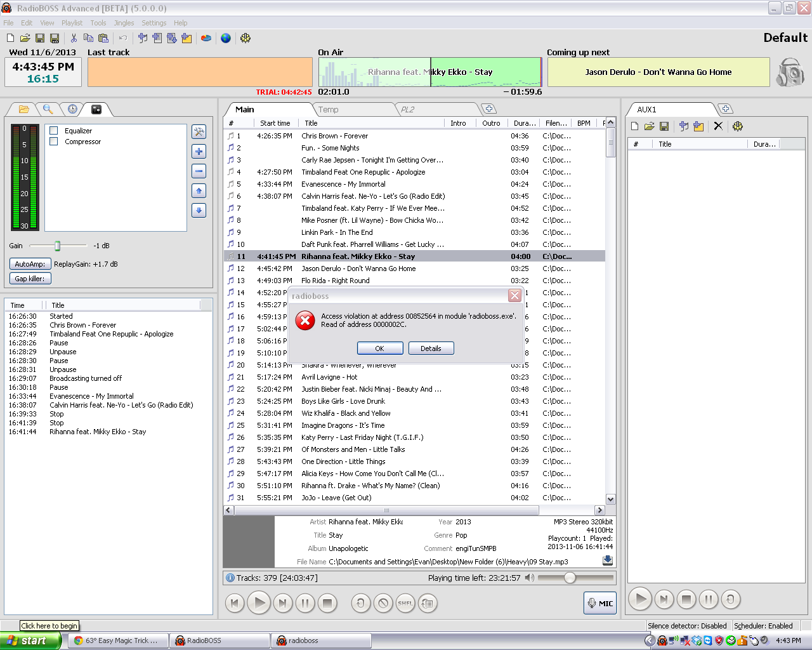Click the playlist scroll-down arrow

pyautogui.click(x=610, y=499)
